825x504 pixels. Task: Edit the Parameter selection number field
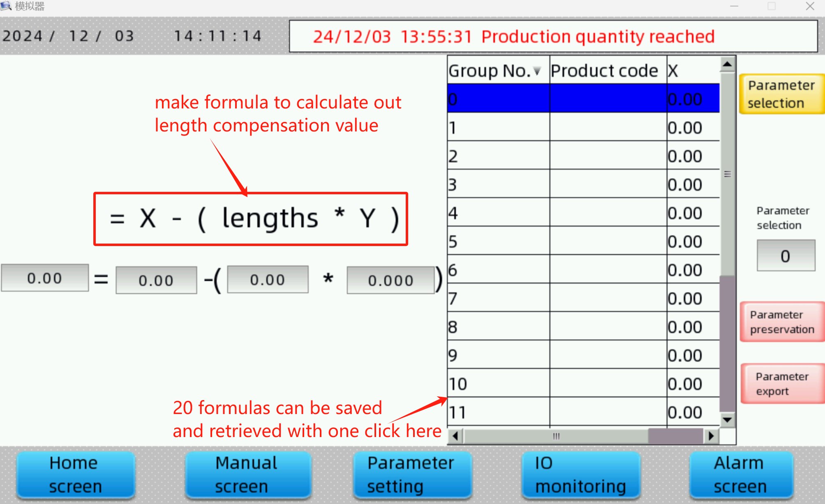786,255
